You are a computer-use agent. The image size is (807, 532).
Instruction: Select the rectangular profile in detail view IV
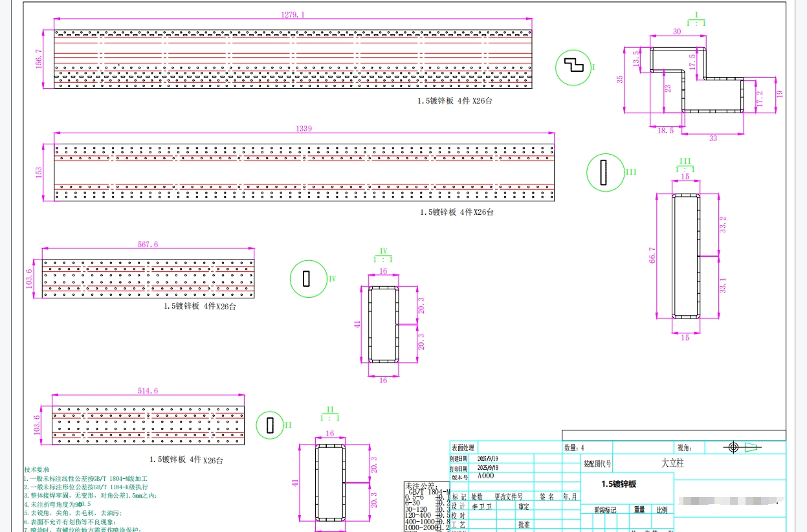coord(383,324)
